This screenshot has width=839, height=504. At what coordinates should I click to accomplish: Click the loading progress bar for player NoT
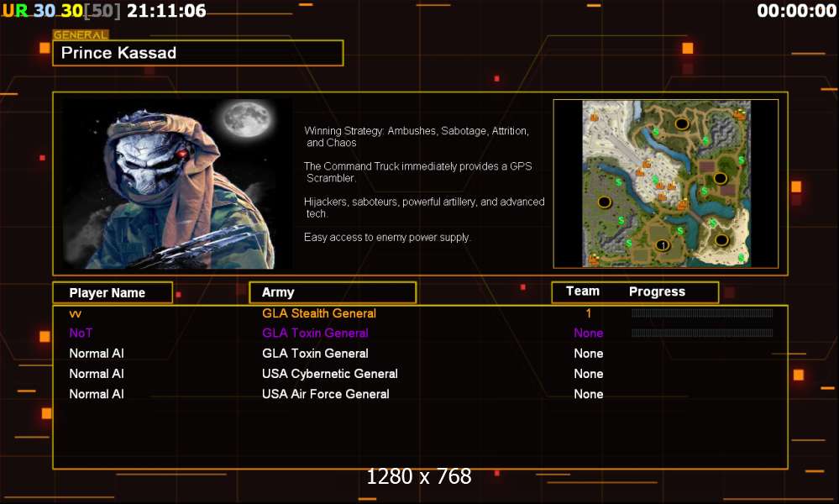(701, 333)
